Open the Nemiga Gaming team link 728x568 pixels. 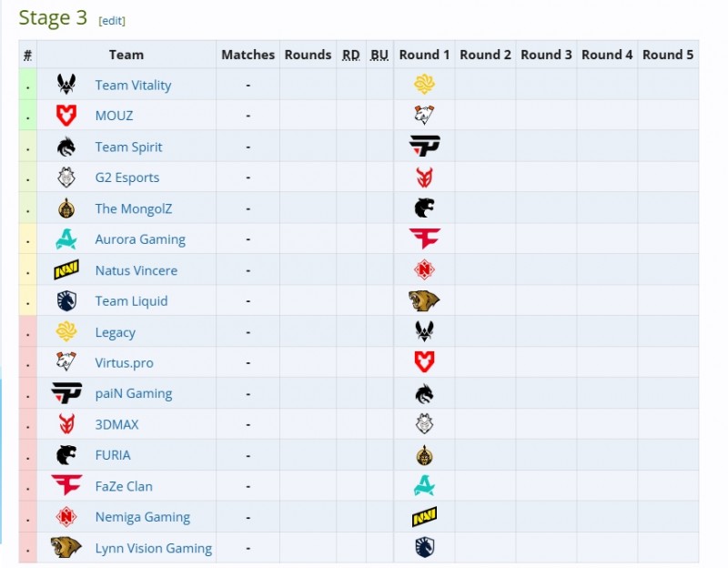[143, 517]
